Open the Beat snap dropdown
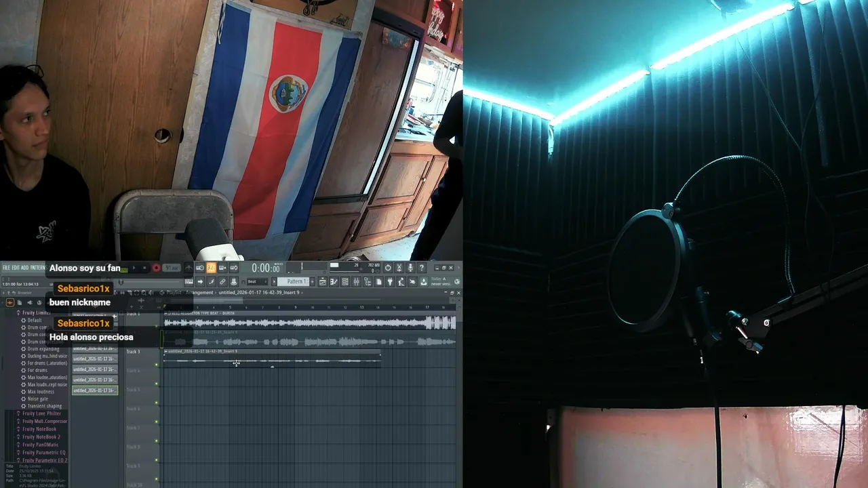Image resolution: width=868 pixels, height=488 pixels. [257, 281]
